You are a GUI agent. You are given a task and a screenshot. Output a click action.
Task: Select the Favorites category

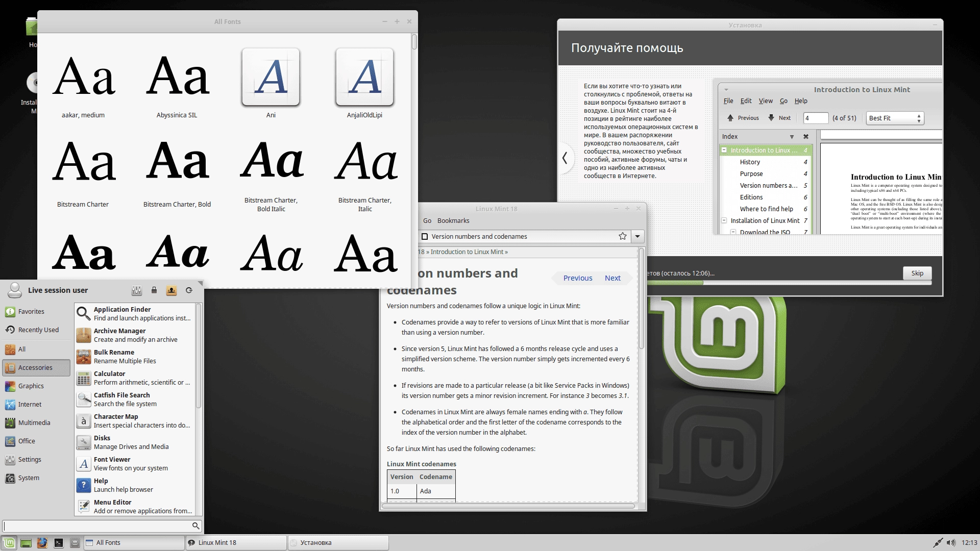click(x=36, y=312)
